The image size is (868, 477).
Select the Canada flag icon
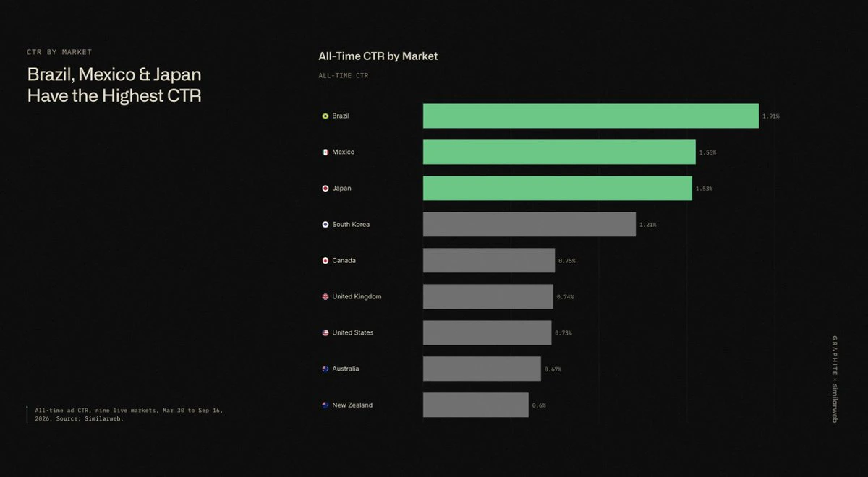(x=325, y=260)
